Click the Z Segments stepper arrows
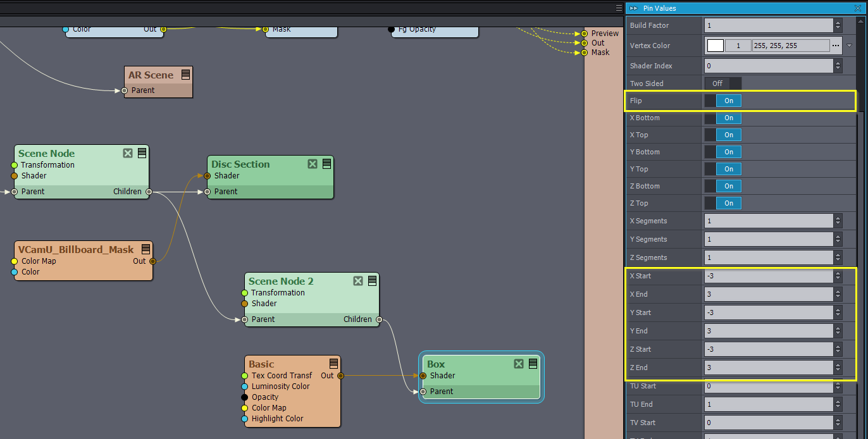This screenshot has width=868, height=439. pos(838,257)
